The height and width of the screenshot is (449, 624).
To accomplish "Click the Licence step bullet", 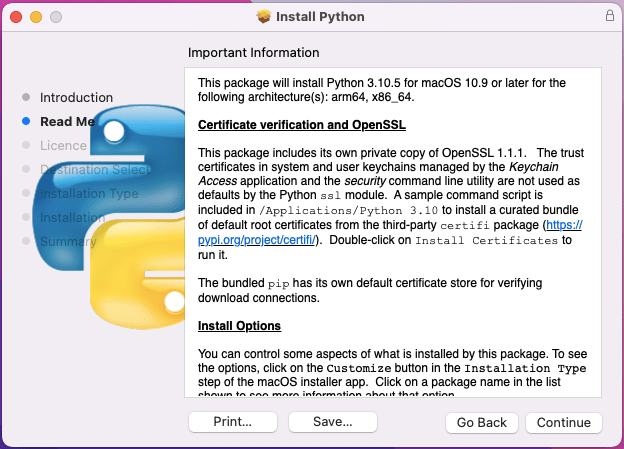I will click(x=26, y=145).
